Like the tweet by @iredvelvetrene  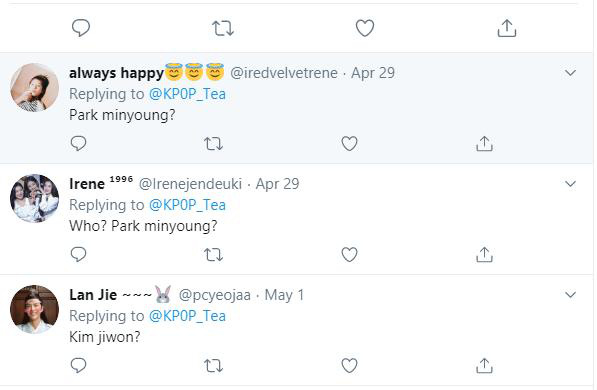(x=349, y=144)
